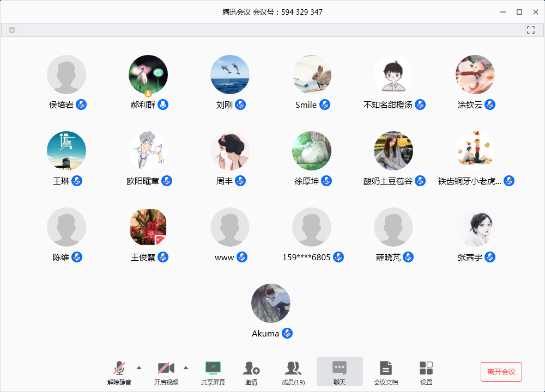545x392 pixels.
Task: Expand the microphone options arrow
Action: pos(138,367)
